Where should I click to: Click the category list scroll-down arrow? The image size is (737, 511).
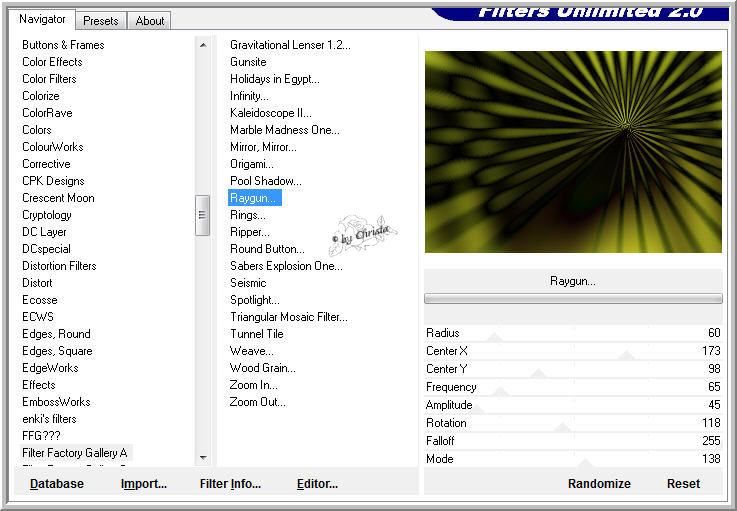pos(203,457)
